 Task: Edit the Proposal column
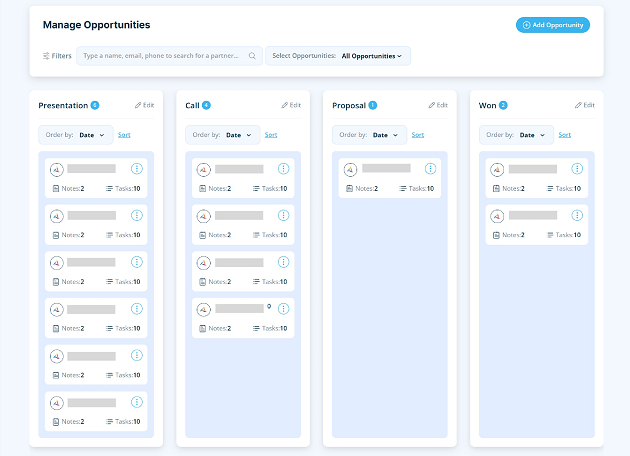point(438,105)
